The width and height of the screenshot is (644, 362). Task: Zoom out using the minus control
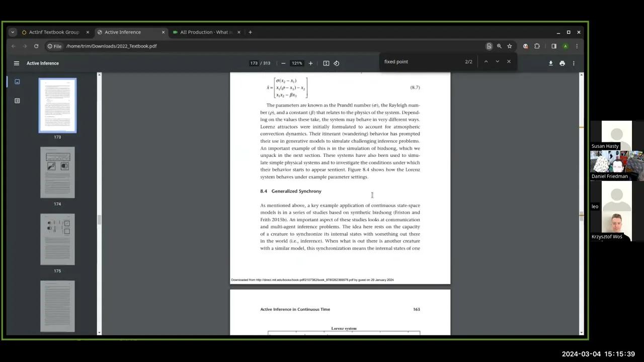coord(283,63)
